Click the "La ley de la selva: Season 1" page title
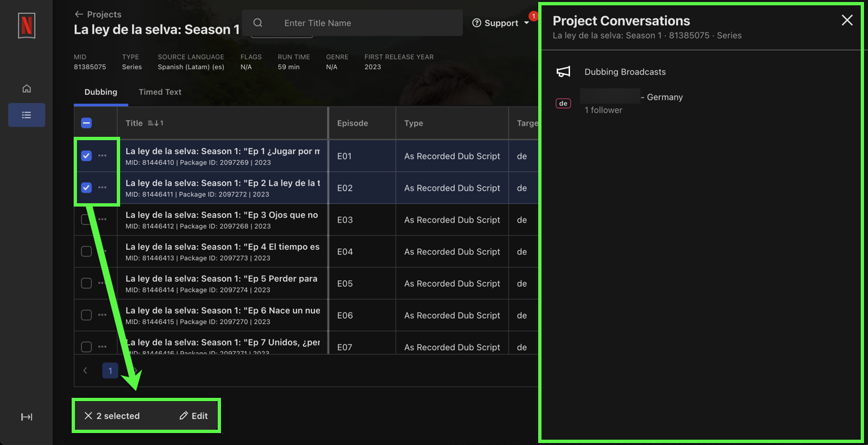Image resolution: width=868 pixels, height=445 pixels. pos(157,30)
